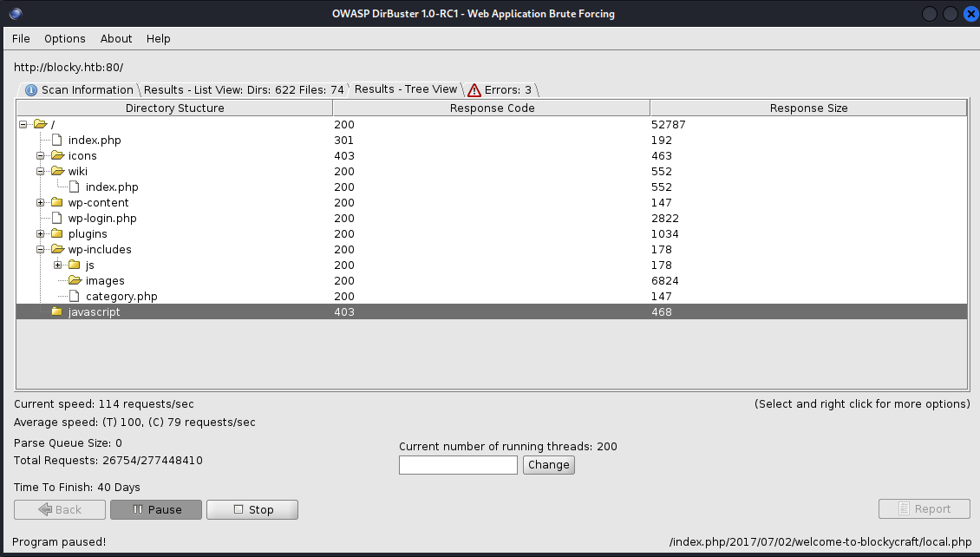The width and height of the screenshot is (980, 557).
Task: Switch to the Results - List View tab
Action: pyautogui.click(x=243, y=89)
